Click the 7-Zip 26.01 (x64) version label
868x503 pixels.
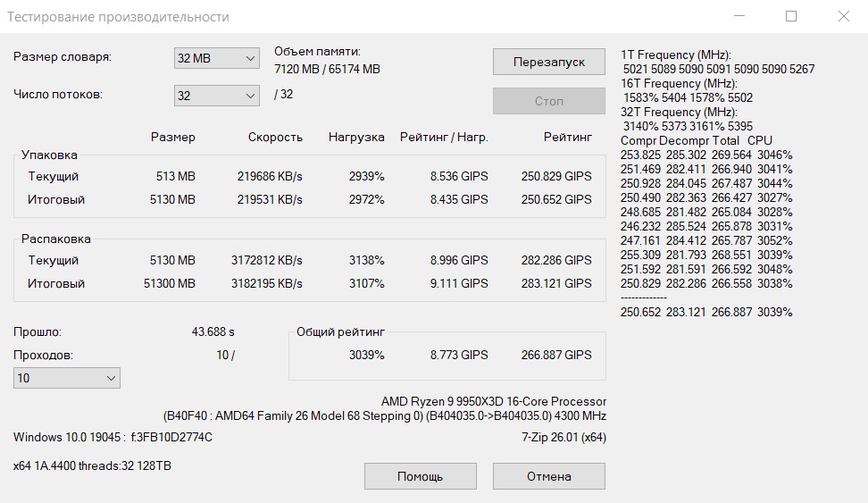click(x=563, y=437)
